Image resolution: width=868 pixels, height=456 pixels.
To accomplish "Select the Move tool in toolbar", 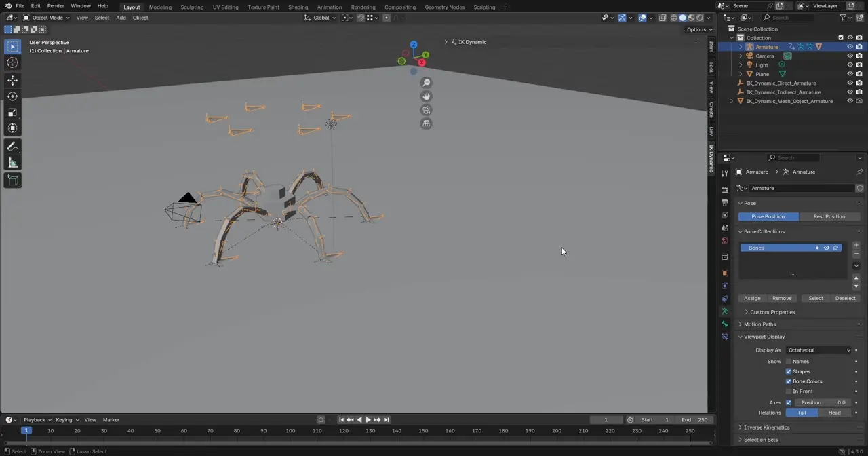I will click(12, 79).
